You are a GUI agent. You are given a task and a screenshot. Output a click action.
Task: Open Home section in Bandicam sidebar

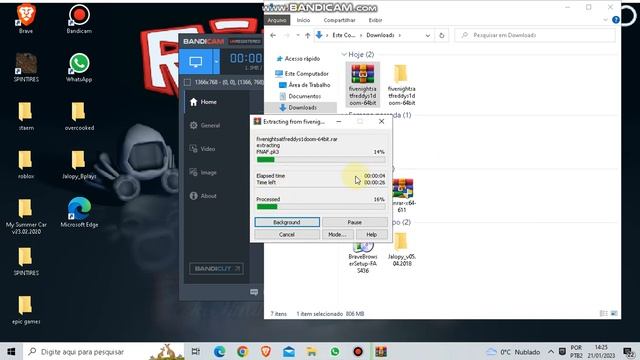point(203,102)
